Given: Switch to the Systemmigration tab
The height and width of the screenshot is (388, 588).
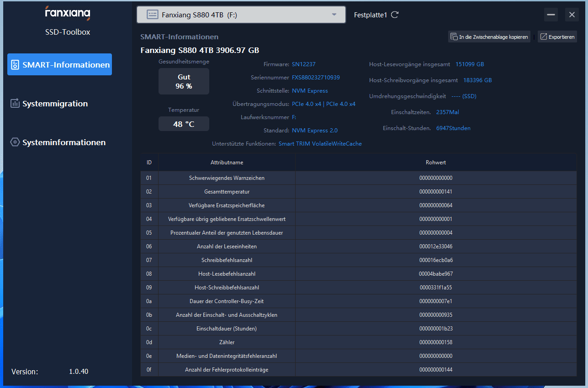Looking at the screenshot, I should (x=55, y=104).
